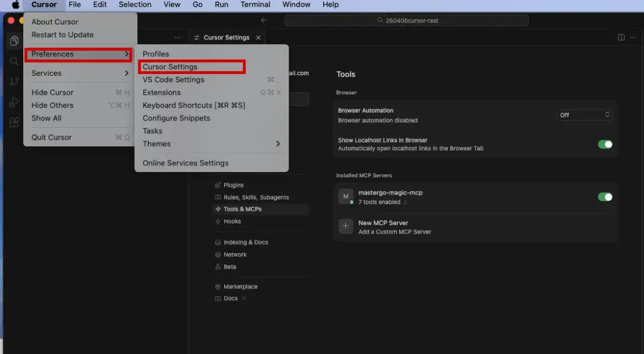
Task: Click the Apple logo in the menu bar
Action: click(x=16, y=5)
